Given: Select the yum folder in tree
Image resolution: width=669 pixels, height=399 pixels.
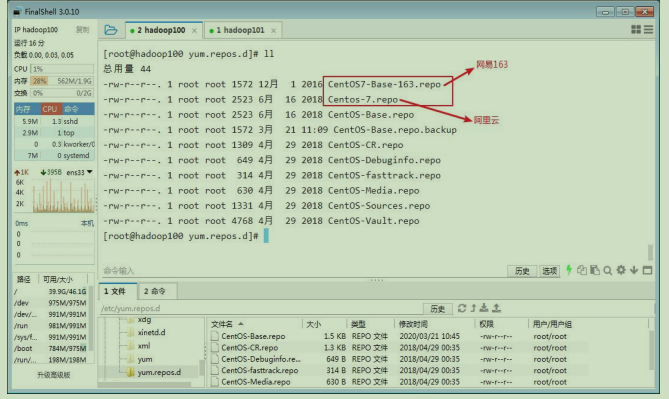Looking at the screenshot, I should [x=145, y=359].
